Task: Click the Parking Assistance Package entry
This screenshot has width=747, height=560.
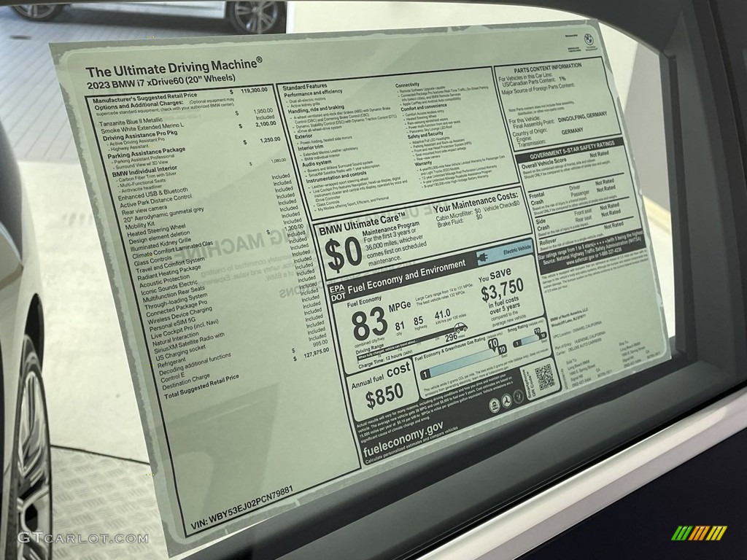Action: [146, 153]
